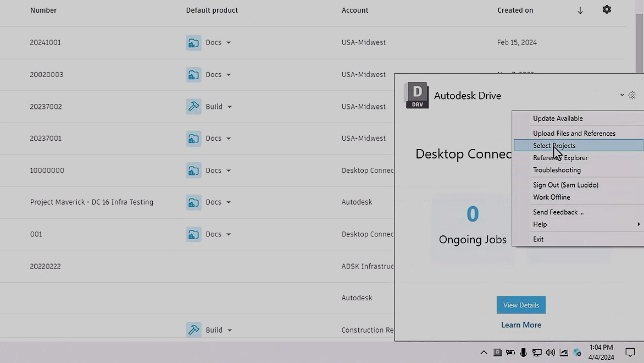Expand Build dropdown in Construction row
The width and height of the screenshot is (644, 363).
tap(230, 330)
